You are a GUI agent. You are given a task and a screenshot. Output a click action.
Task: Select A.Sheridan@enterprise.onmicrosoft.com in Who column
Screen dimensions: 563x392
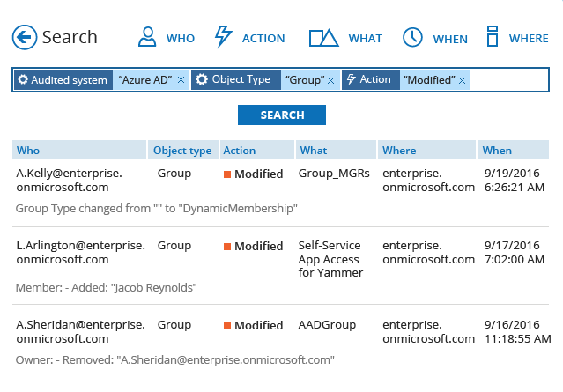(81, 332)
